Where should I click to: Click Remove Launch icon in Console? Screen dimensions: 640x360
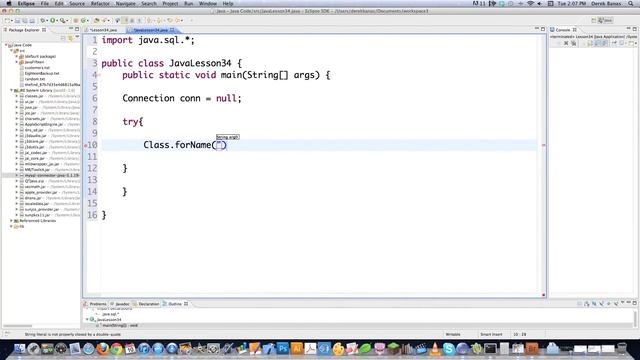click(x=566, y=43)
